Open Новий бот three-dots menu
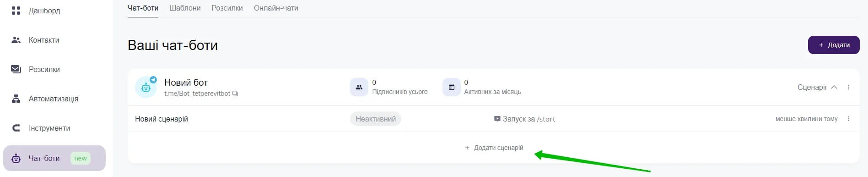The width and height of the screenshot is (868, 177). click(849, 87)
